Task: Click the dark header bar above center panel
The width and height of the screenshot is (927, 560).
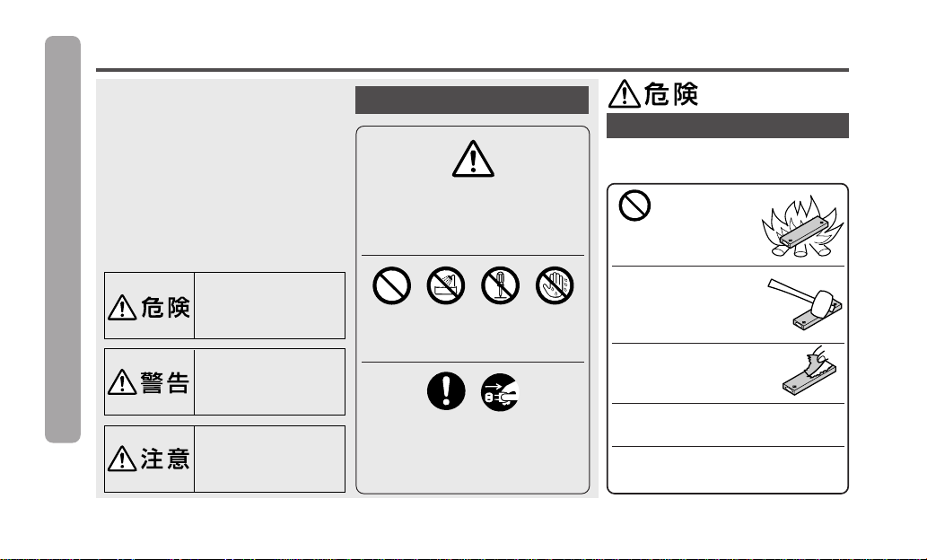Action: tap(472, 100)
